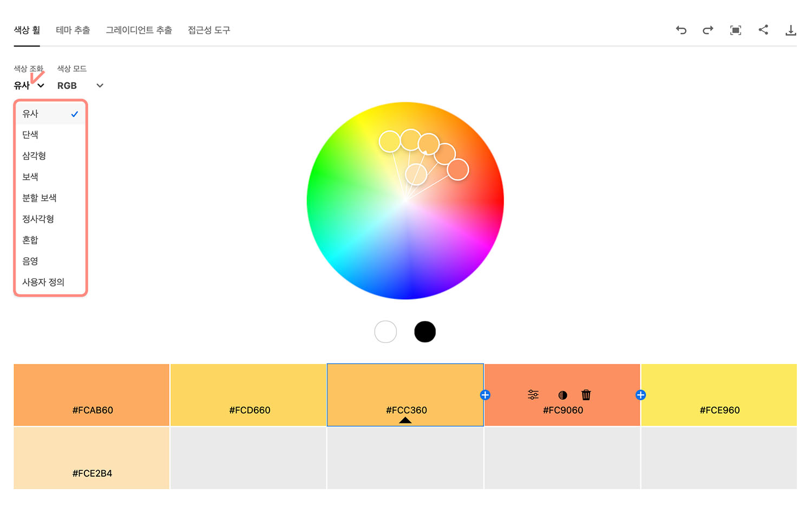Image resolution: width=812 pixels, height=520 pixels.
Task: Choose 보색 harmony rule
Action: [50, 177]
